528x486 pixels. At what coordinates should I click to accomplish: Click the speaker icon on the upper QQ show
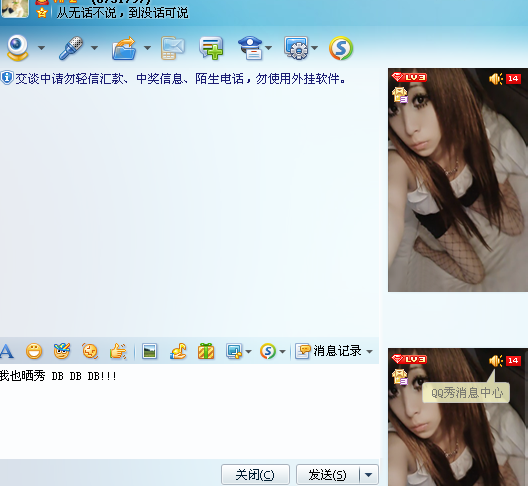coord(496,79)
